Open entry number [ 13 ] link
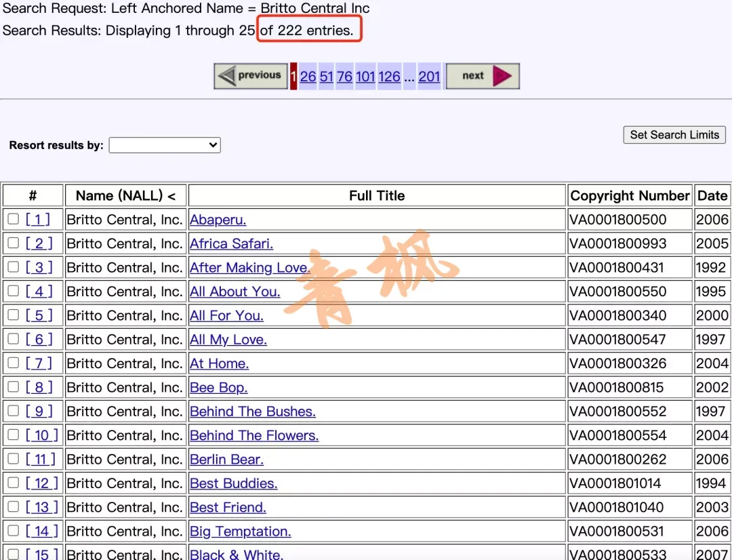This screenshot has width=732, height=560. pos(42,506)
